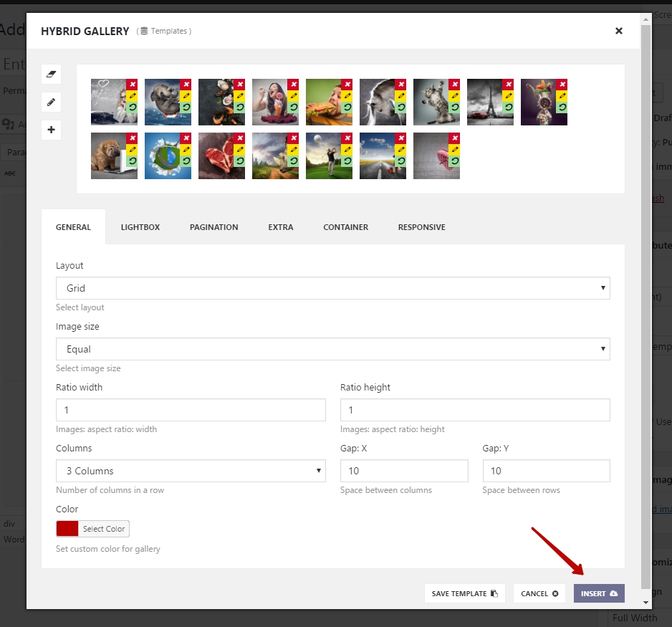Click the pencil edit icon in left toolbar

tap(51, 102)
